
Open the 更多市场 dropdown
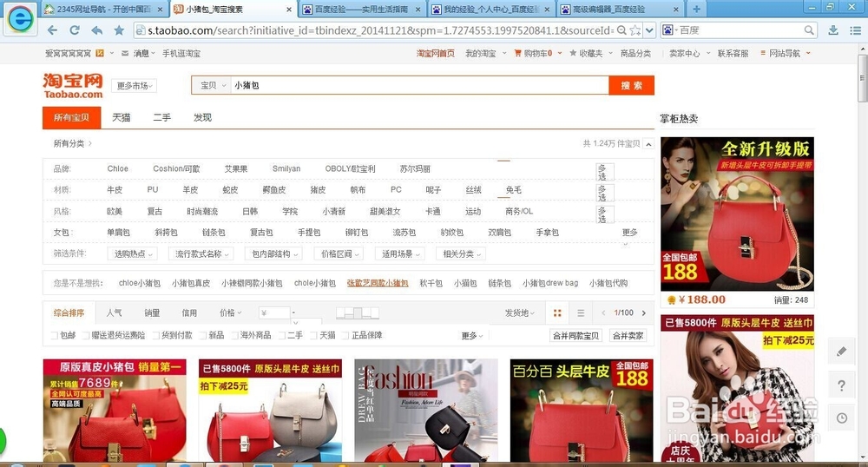pos(134,86)
